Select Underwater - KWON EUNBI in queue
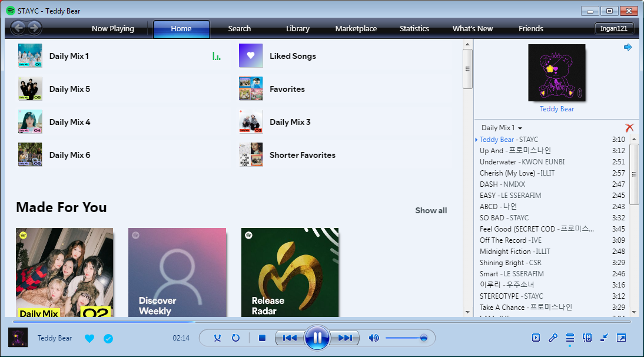The image size is (644, 357). (x=552, y=162)
